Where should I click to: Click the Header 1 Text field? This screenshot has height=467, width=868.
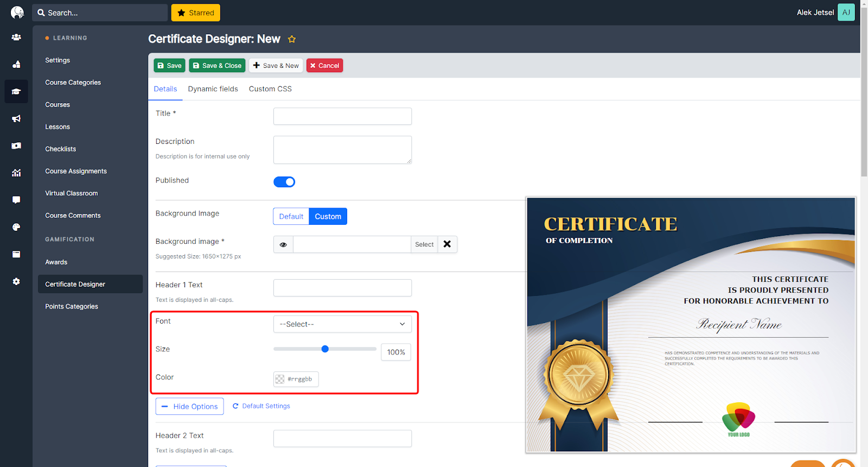point(342,288)
